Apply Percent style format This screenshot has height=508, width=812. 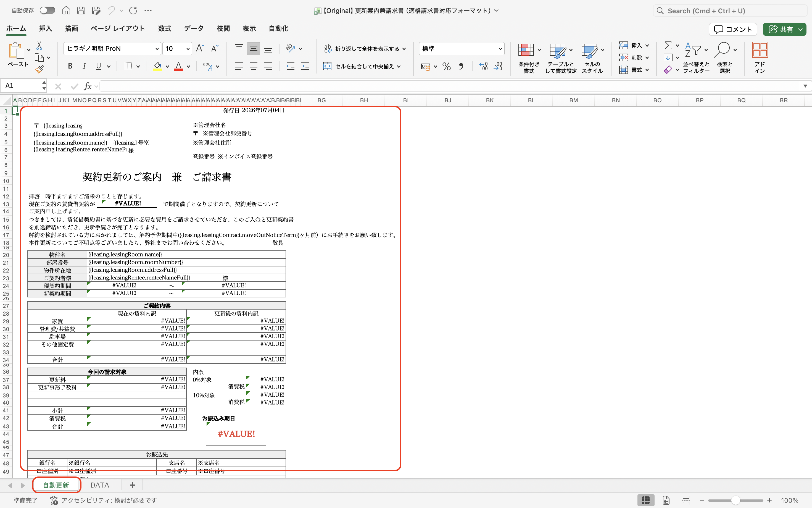pyautogui.click(x=446, y=67)
